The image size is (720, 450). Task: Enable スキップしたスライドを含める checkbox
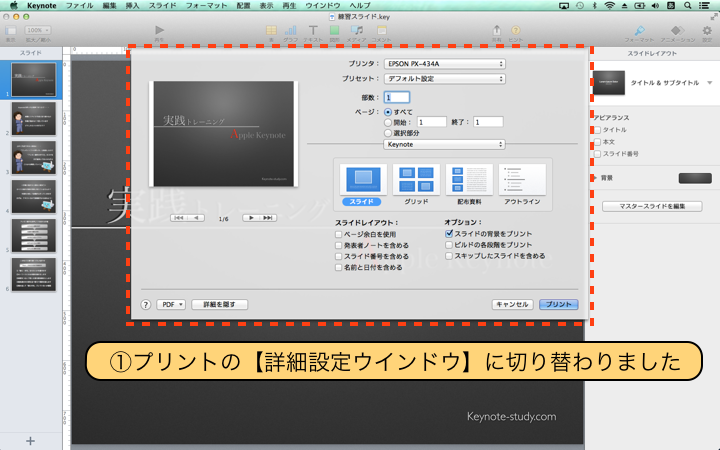449,256
